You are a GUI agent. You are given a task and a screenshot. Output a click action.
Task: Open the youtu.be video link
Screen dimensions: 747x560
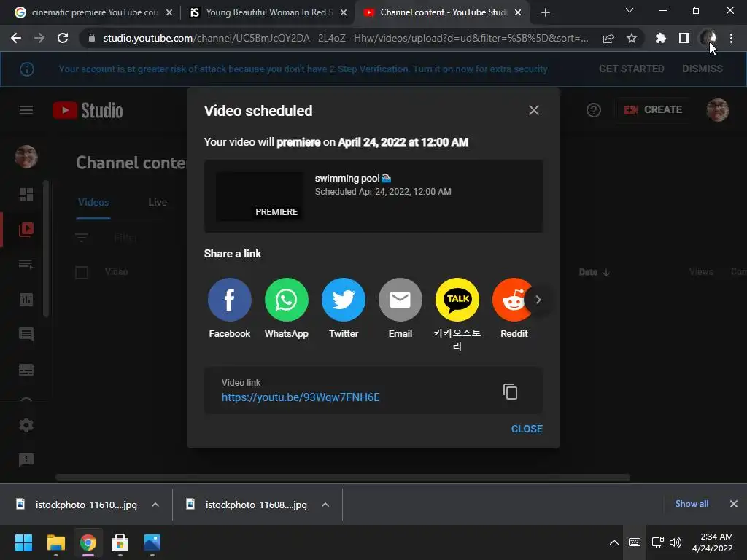(301, 397)
